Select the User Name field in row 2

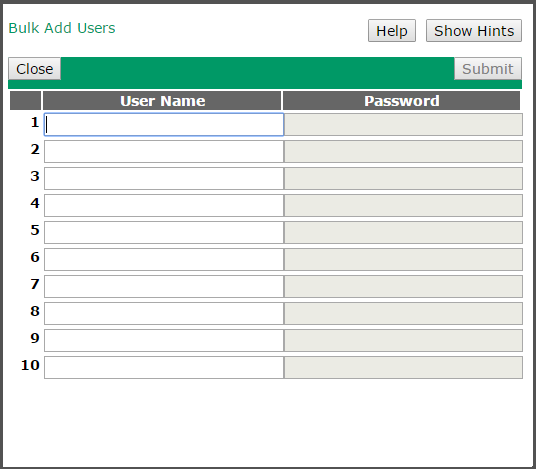click(x=164, y=151)
